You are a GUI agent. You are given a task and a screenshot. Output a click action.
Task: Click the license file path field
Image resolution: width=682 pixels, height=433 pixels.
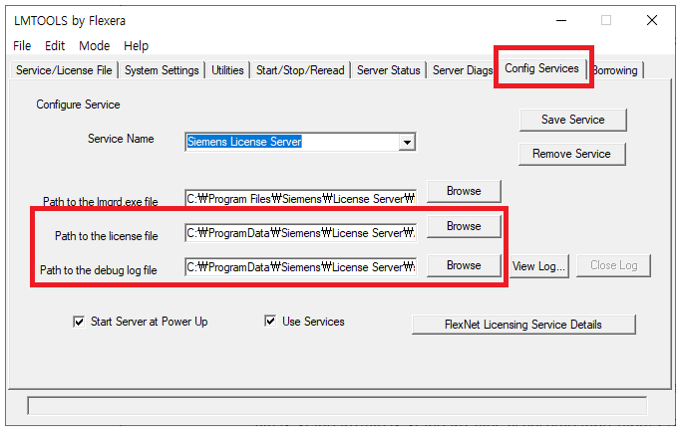coord(301,233)
